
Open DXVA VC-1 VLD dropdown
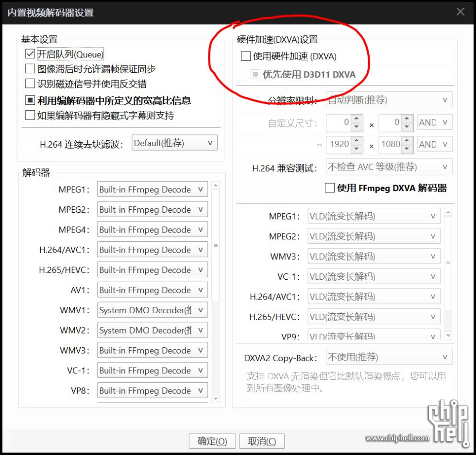[374, 276]
